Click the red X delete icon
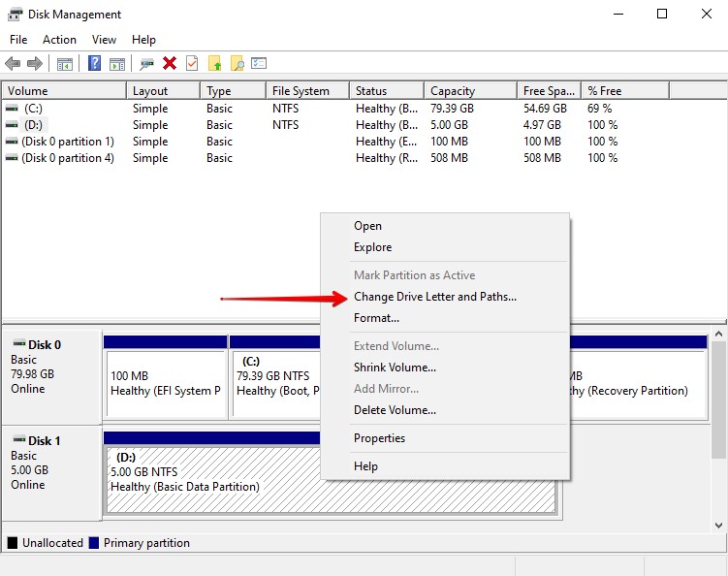Image resolution: width=728 pixels, height=576 pixels. tap(170, 63)
